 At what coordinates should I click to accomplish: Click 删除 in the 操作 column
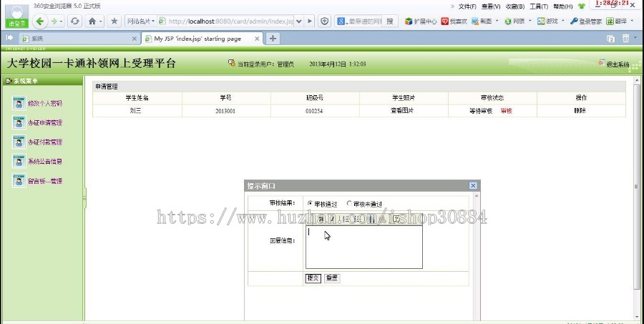coord(580,110)
